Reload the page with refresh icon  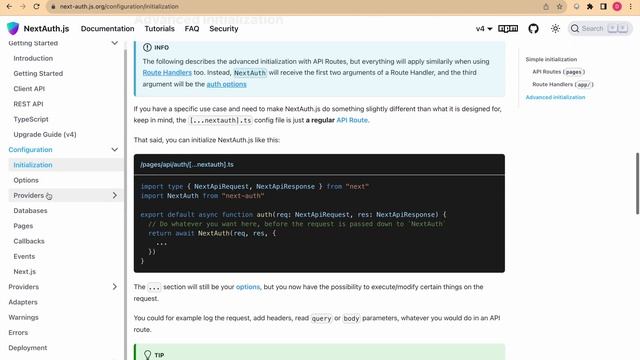pos(36,7)
